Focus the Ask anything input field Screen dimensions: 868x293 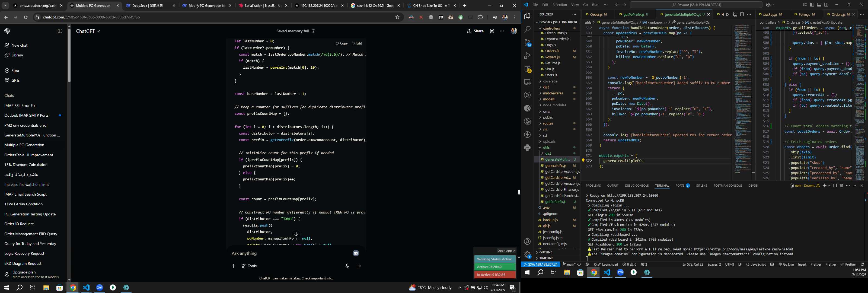pyautogui.click(x=290, y=253)
